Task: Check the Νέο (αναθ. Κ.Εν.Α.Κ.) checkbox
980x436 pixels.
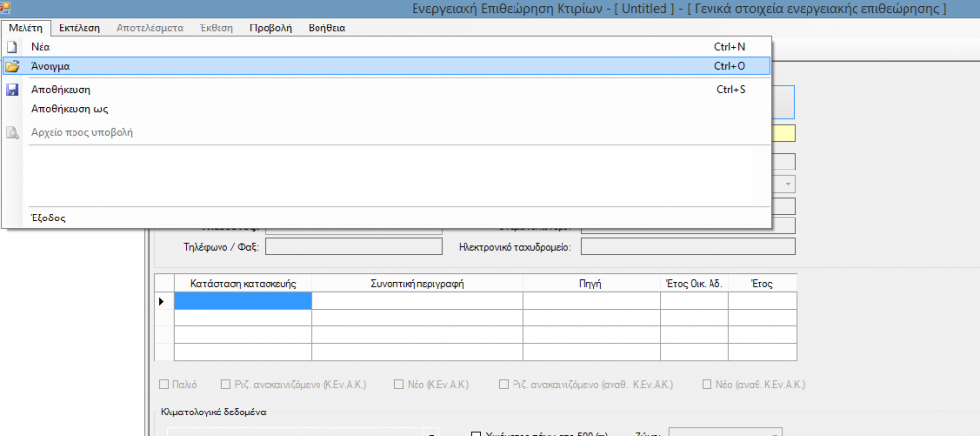Action: (x=708, y=385)
